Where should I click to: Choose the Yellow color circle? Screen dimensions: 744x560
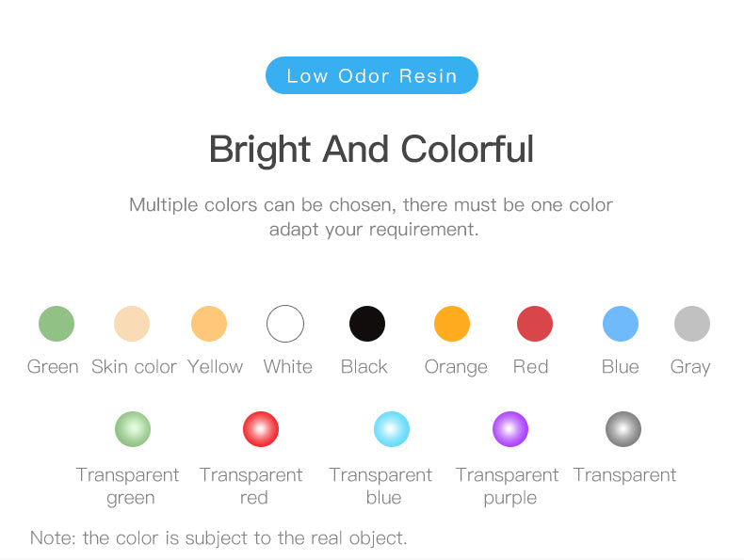click(x=209, y=324)
